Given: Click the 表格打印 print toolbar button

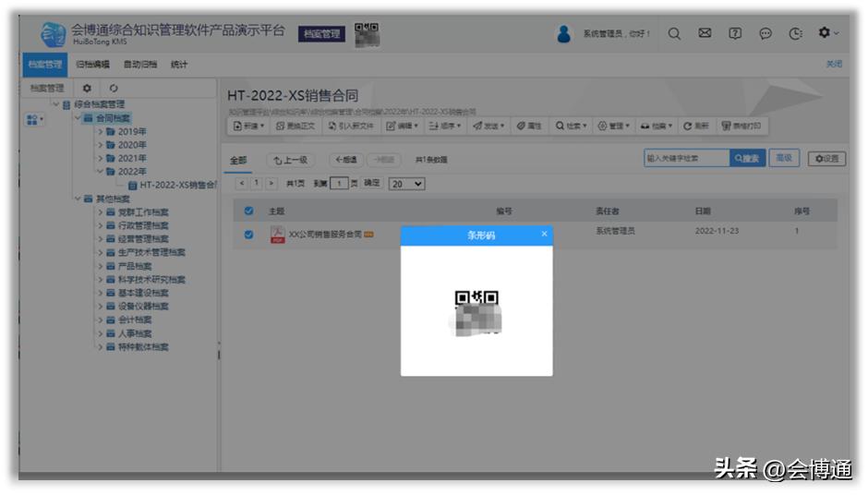Looking at the screenshot, I should point(741,126).
